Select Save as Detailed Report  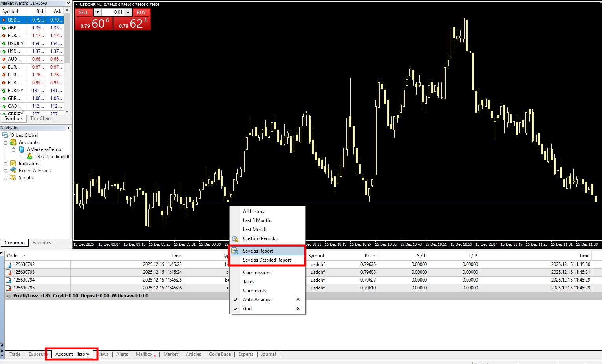(x=267, y=260)
